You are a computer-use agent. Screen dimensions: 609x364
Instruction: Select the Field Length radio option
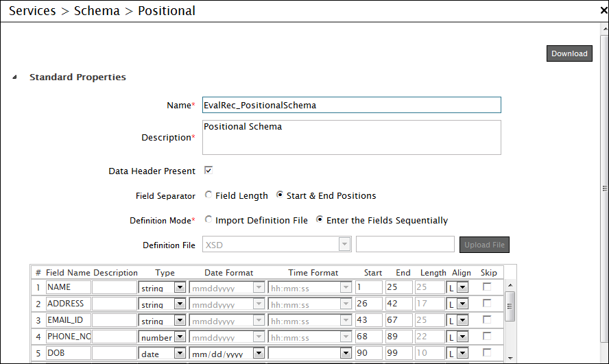[209, 195]
